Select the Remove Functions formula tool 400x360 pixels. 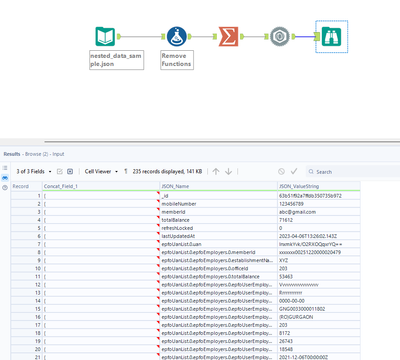click(177, 37)
